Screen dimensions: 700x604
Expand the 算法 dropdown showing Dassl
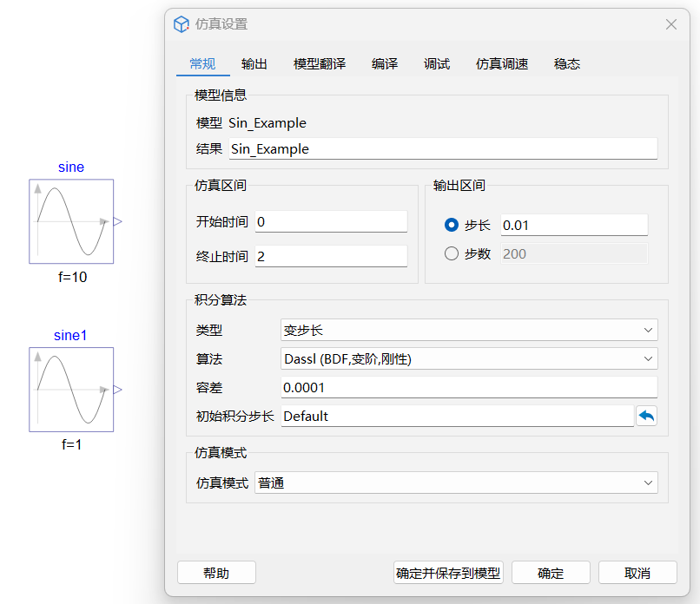click(469, 358)
